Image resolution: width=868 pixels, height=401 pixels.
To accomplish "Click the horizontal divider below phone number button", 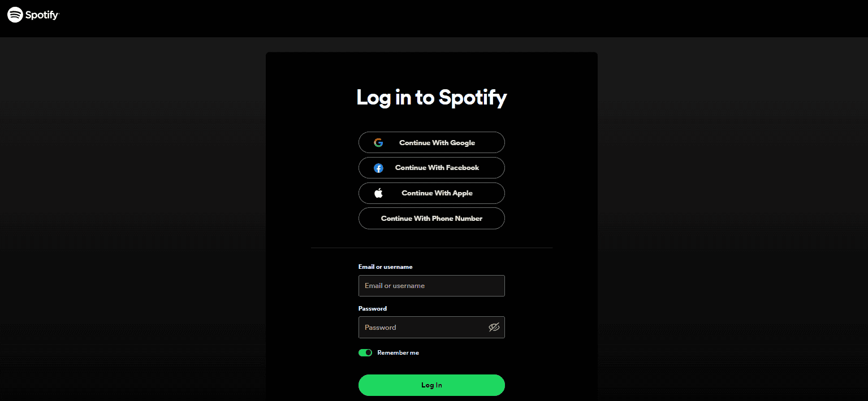I will [x=431, y=248].
